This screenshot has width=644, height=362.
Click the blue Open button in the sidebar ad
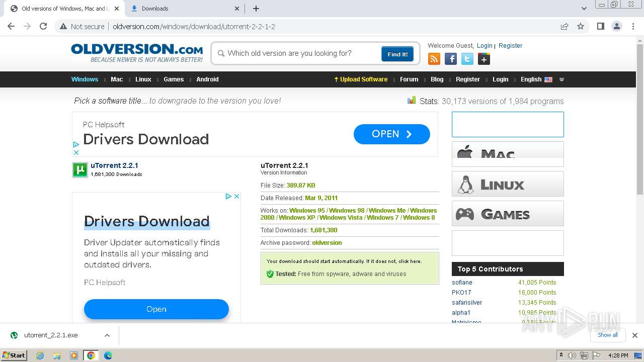point(156,309)
